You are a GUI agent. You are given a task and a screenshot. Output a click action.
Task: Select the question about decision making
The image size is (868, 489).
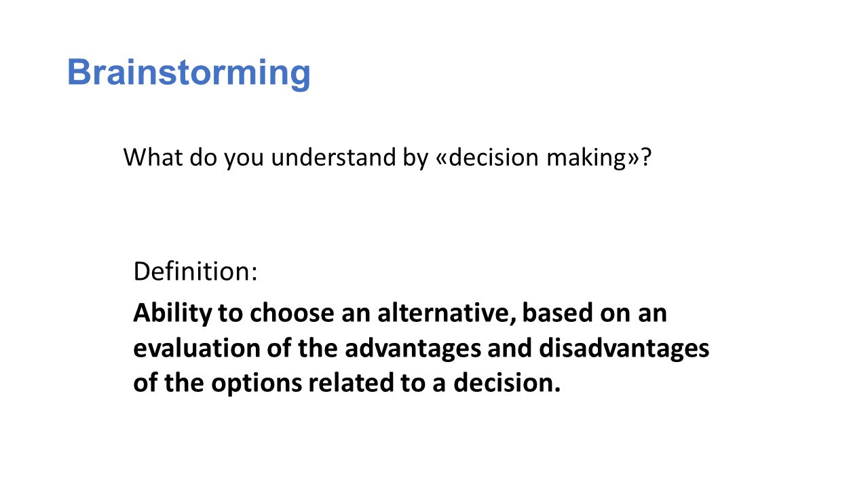(x=388, y=158)
